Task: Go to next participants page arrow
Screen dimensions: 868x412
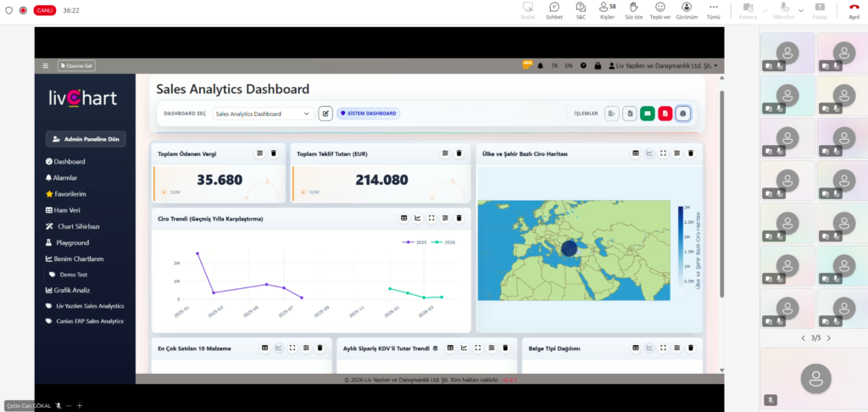Action: point(828,338)
